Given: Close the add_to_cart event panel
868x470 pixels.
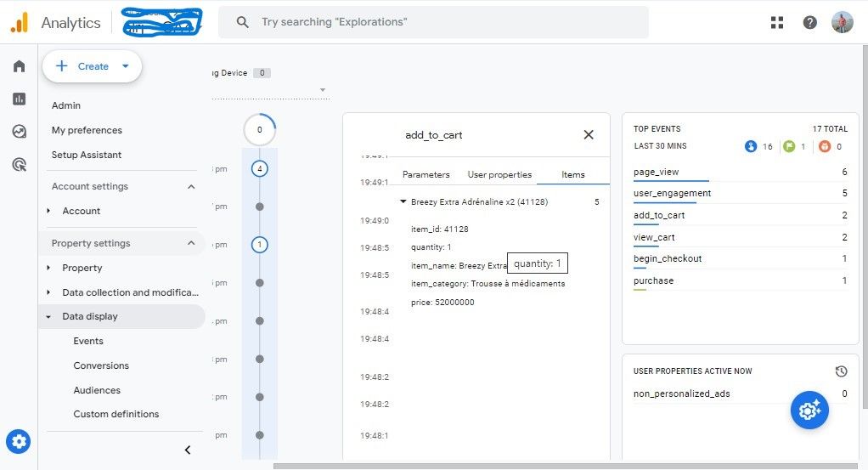Looking at the screenshot, I should (589, 134).
